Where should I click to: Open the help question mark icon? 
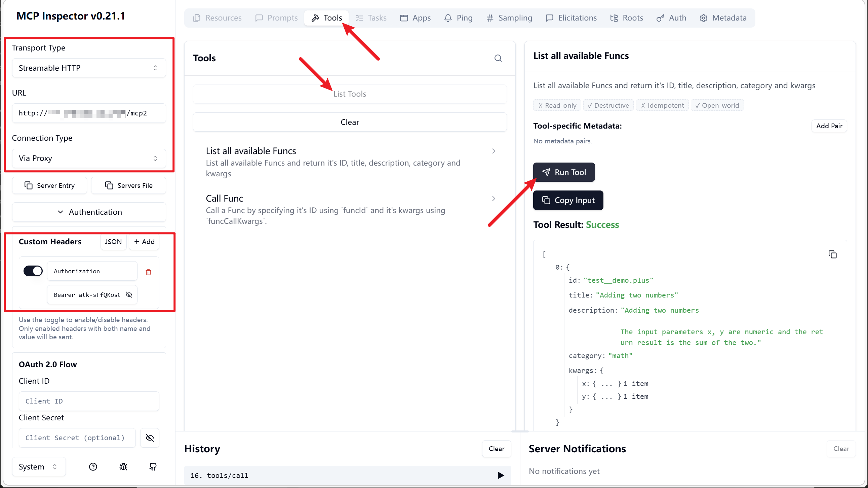[93, 466]
